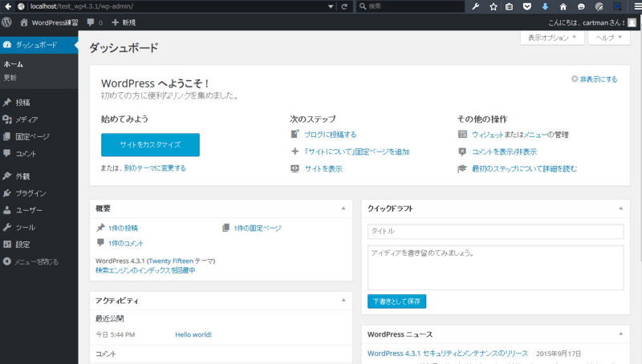This screenshot has height=364, width=642.
Task: Open comments bubble in admin bar
Action: [x=95, y=22]
